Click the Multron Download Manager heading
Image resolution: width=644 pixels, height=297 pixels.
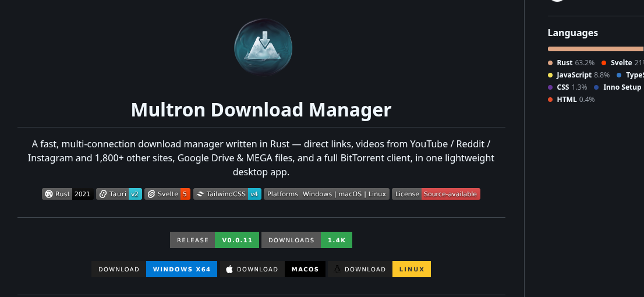click(261, 109)
